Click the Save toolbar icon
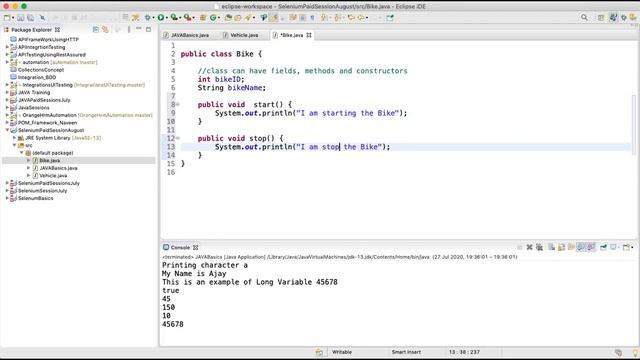 click(20, 18)
